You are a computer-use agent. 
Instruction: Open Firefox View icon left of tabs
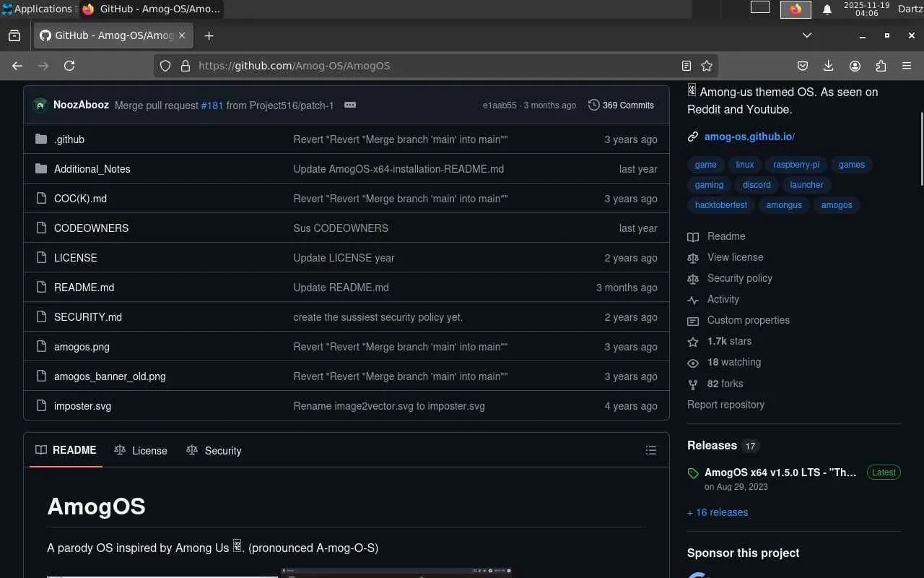[x=14, y=35]
